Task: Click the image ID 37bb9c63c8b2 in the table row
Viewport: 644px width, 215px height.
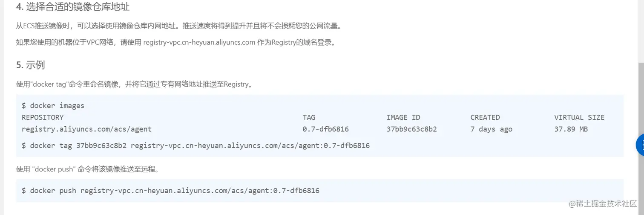Action: coord(411,129)
